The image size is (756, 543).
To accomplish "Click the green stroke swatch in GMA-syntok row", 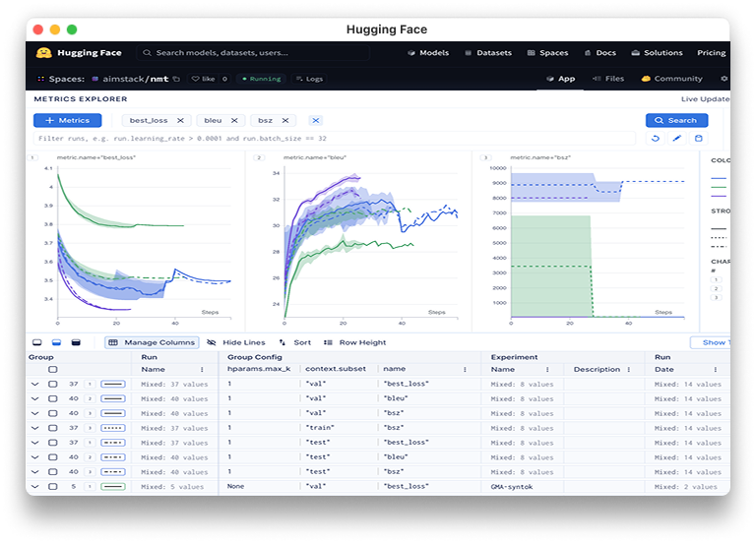I will (113, 487).
